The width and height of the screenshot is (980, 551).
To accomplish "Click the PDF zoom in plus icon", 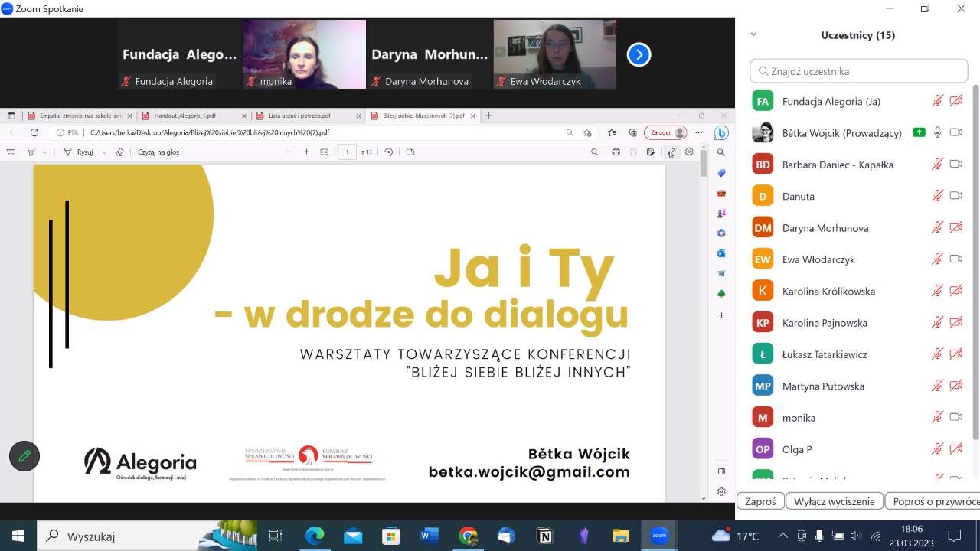I will point(306,152).
